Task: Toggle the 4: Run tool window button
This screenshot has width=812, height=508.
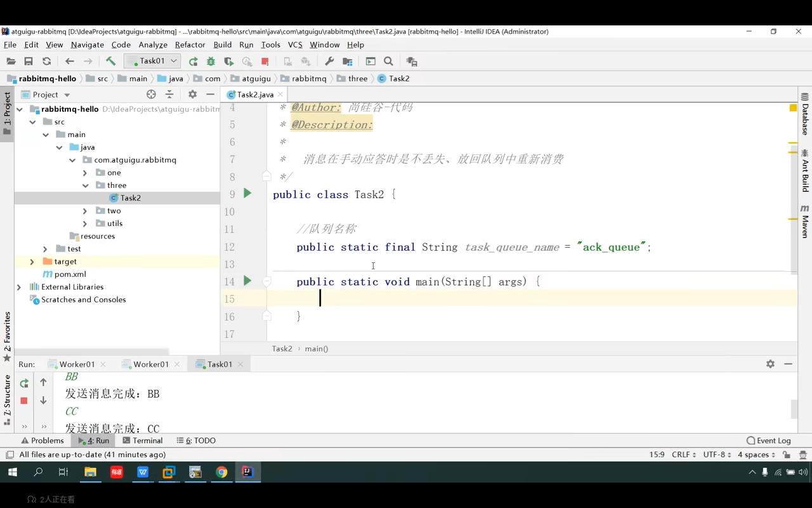Action: pos(94,440)
